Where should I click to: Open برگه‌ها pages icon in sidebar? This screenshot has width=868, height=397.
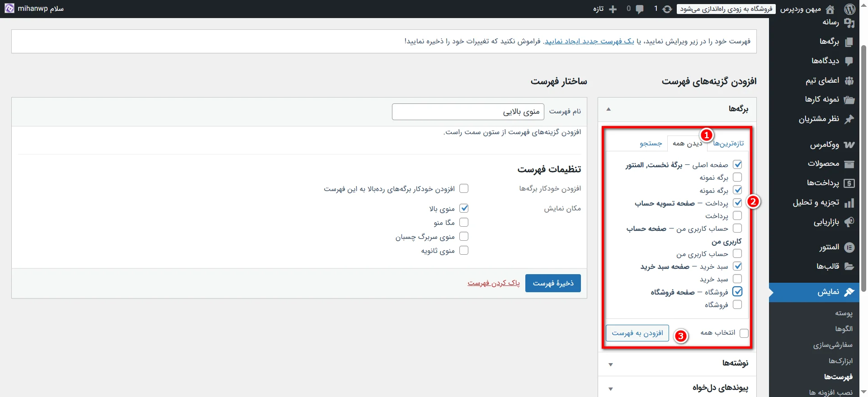849,42
